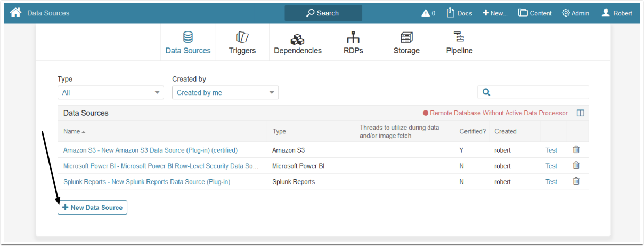This screenshot has width=644, height=246.
Task: Expand the Type dropdown
Action: pyautogui.click(x=111, y=93)
